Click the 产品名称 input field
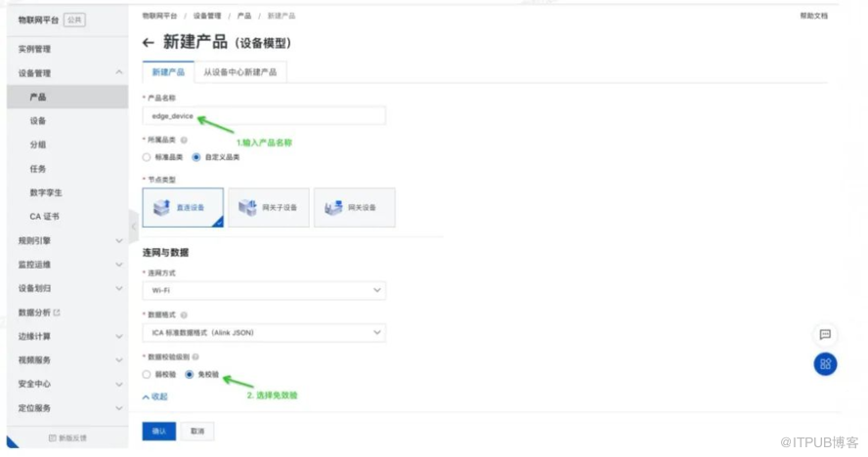This screenshot has height=457, width=868. (x=264, y=116)
